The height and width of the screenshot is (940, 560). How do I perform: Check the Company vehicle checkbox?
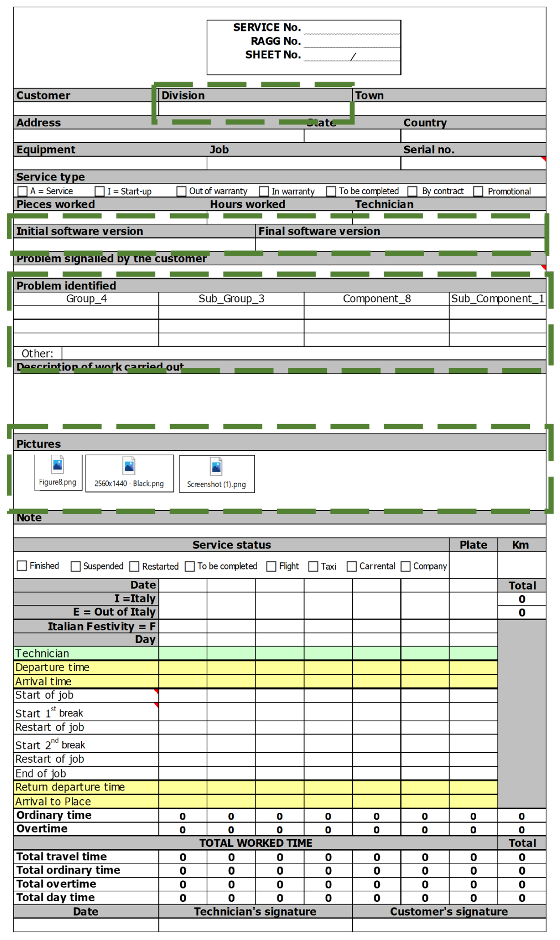[x=406, y=567]
